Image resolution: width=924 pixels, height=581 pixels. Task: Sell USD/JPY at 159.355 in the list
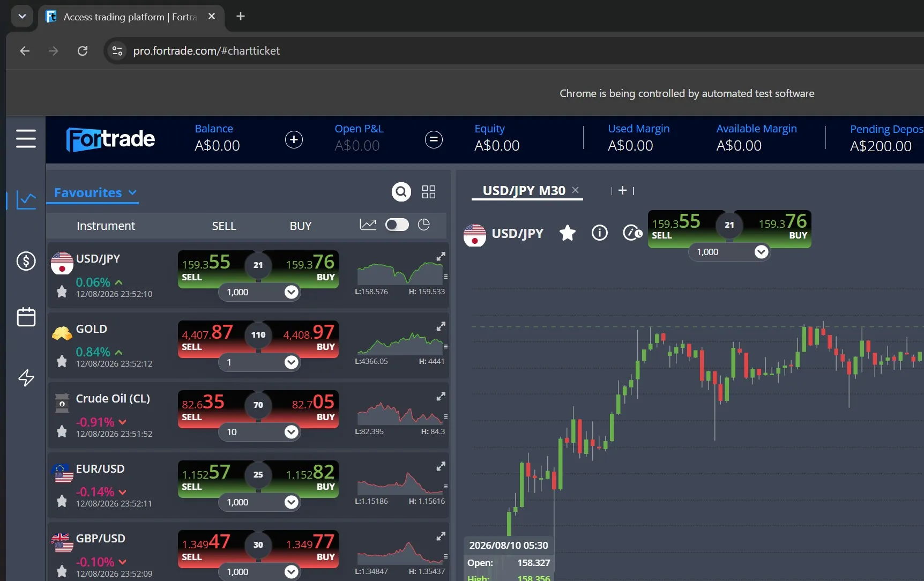212,269
